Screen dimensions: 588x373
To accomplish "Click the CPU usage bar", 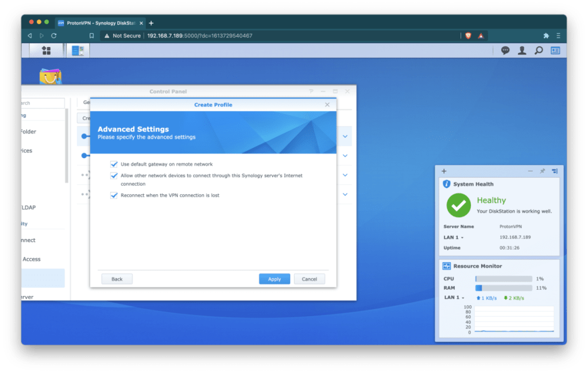I will (504, 279).
